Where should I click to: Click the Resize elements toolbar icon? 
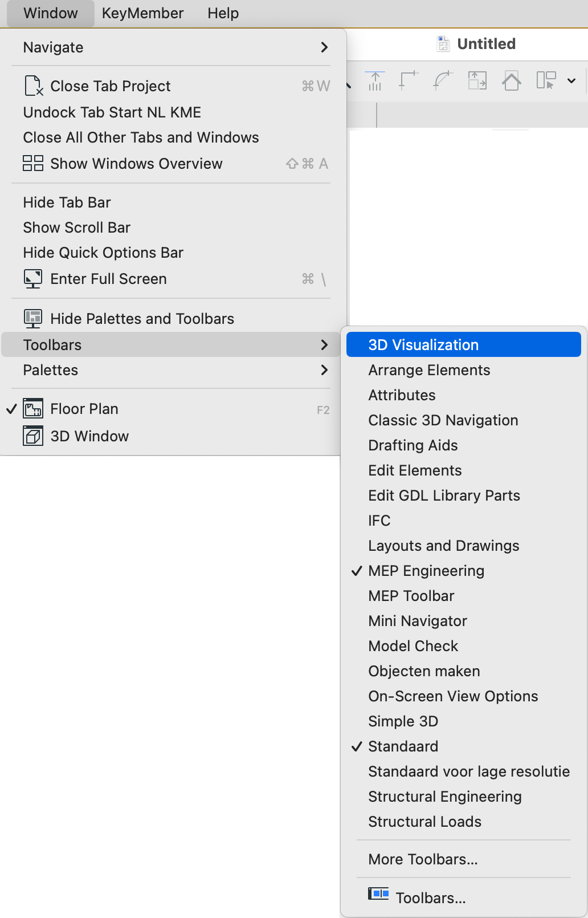point(477,81)
